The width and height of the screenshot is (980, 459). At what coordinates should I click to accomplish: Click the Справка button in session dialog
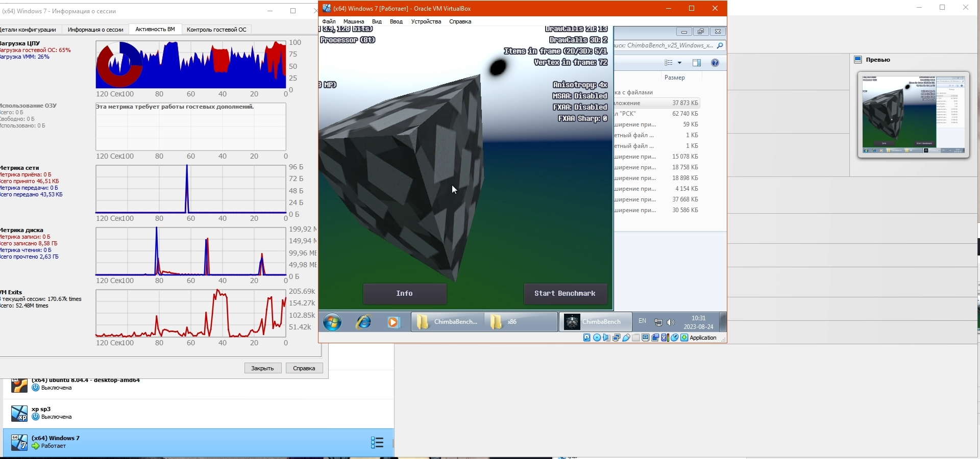(x=304, y=368)
